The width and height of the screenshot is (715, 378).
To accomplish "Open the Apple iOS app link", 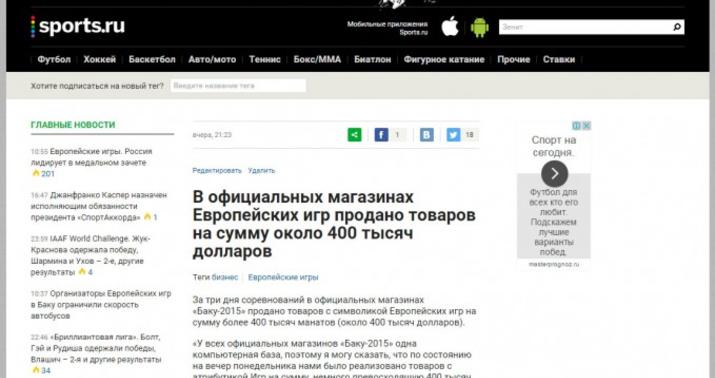I will (450, 27).
